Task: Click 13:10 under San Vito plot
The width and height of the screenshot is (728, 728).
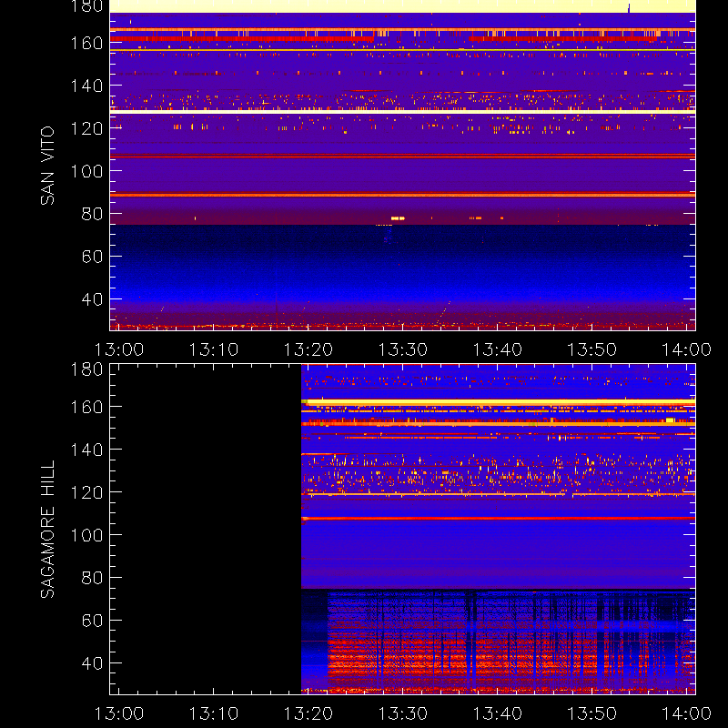Action: coord(214,349)
